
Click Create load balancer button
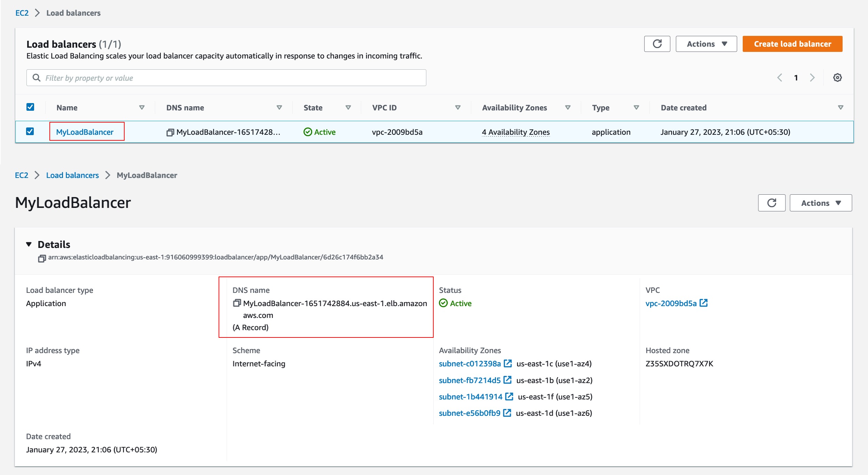[x=792, y=44]
